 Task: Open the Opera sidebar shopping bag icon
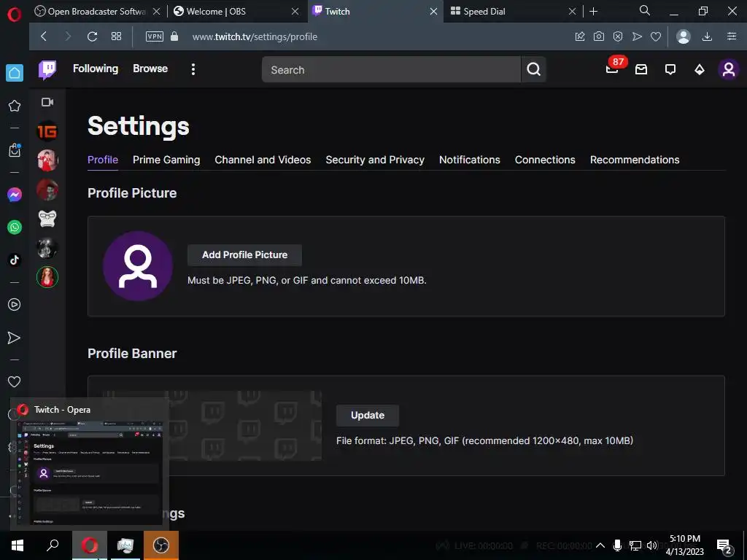coord(15,150)
